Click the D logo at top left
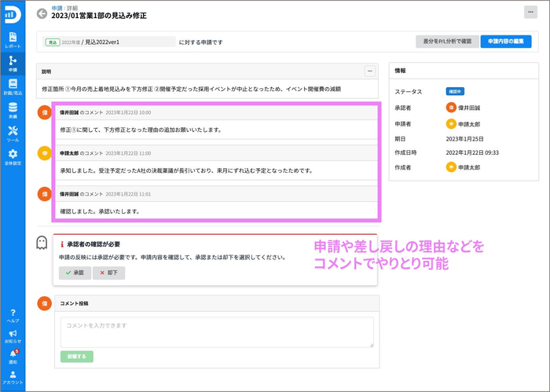 coord(13,13)
